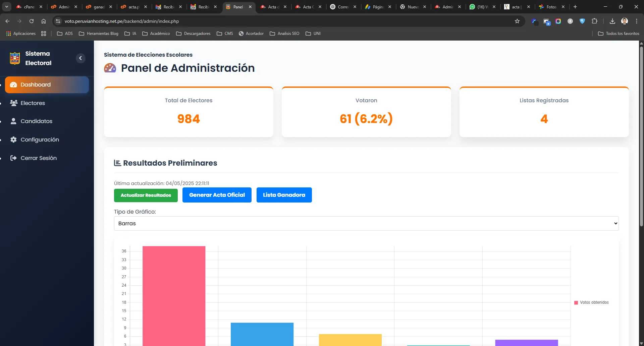Open the IA bookmarks folder
This screenshot has width=644, height=346.
coord(130,34)
